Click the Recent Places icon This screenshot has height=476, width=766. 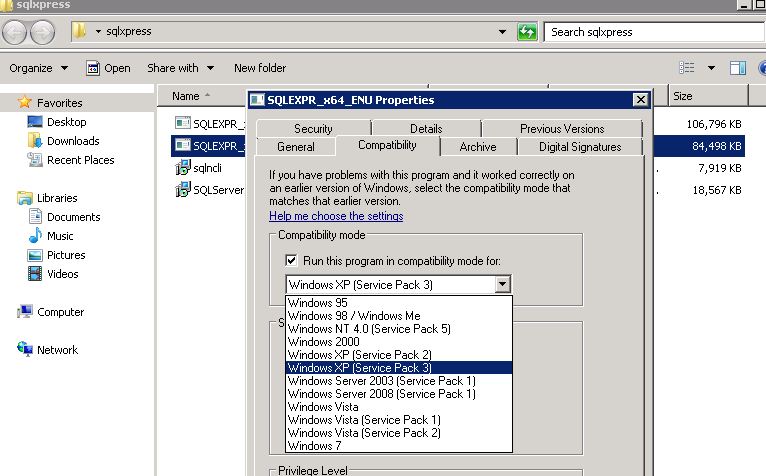coord(35,160)
